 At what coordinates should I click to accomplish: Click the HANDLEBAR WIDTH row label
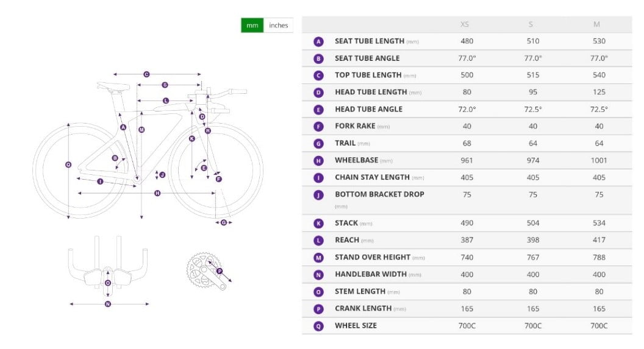pos(371,275)
